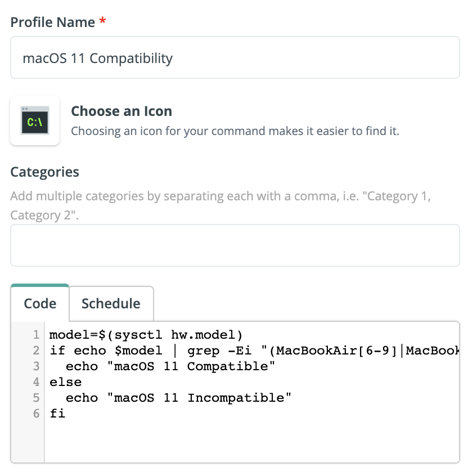Click the Categories label
This screenshot has width=468, height=476.
pyautogui.click(x=44, y=172)
